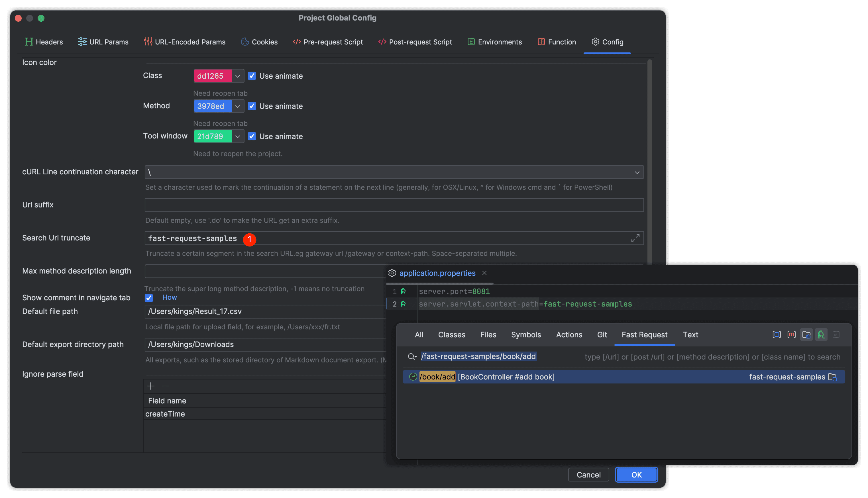This screenshot has height=498, width=868.
Task: Click plus icon to add ignore field
Action: point(150,386)
